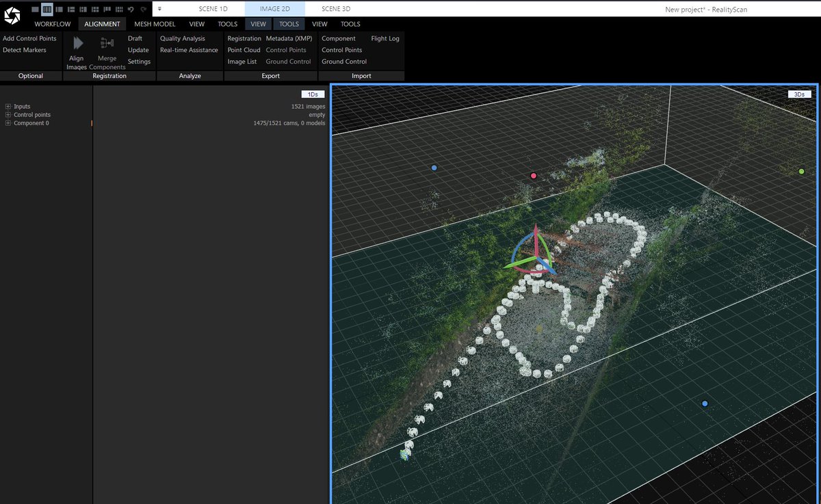The width and height of the screenshot is (821, 504).
Task: Click Add Control Points
Action: [29, 38]
